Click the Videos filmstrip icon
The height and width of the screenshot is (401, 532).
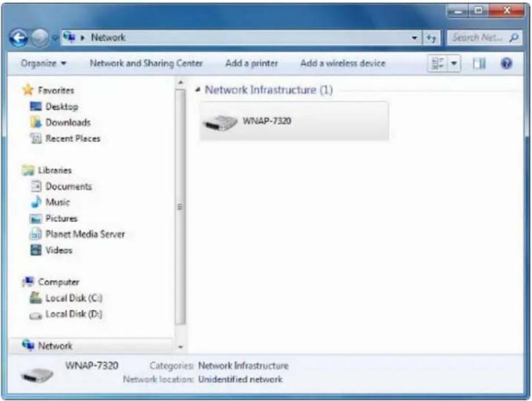pyautogui.click(x=36, y=250)
